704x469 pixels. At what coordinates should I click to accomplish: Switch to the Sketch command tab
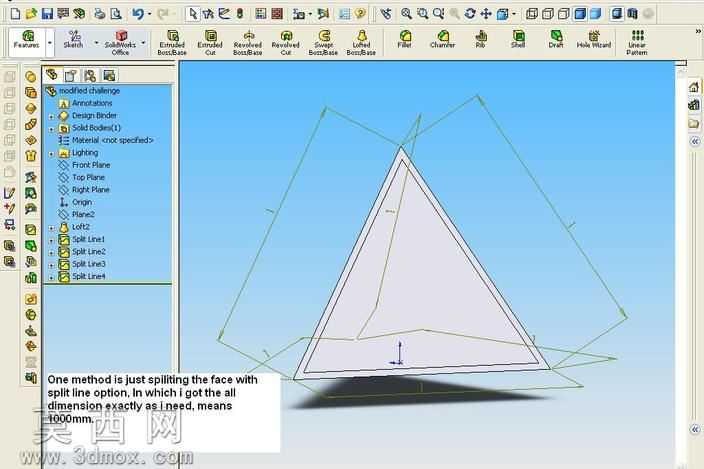pos(73,39)
